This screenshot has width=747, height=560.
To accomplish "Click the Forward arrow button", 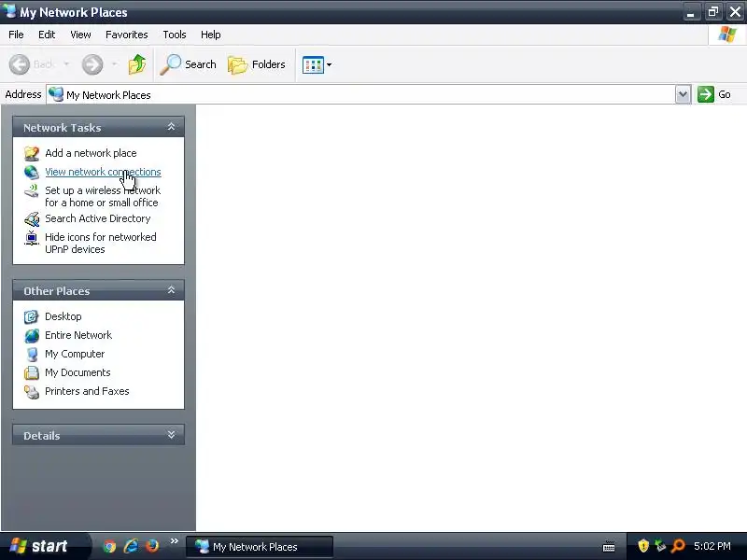I will pos(92,64).
